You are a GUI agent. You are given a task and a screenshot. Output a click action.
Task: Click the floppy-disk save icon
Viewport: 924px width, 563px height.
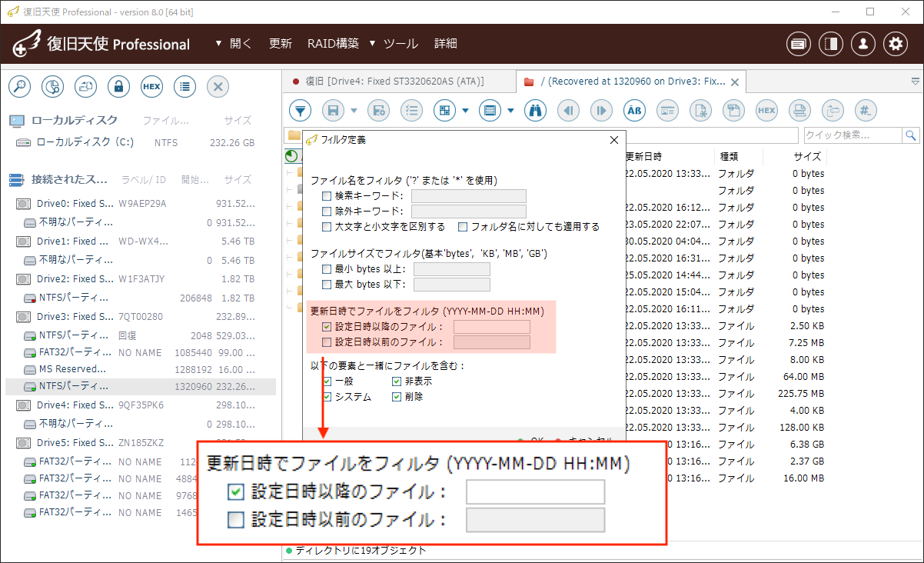tap(334, 110)
